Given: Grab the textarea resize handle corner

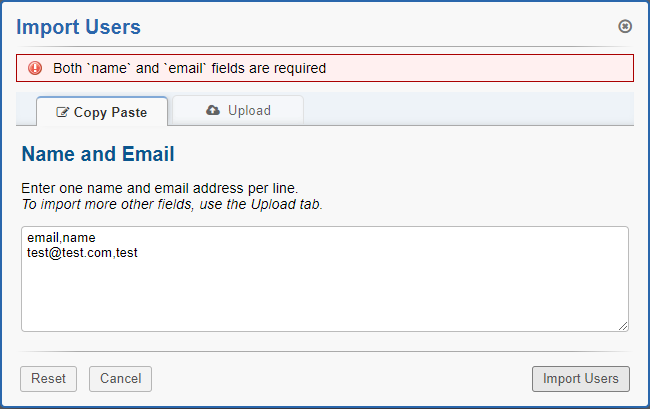Looking at the screenshot, I should (623, 325).
